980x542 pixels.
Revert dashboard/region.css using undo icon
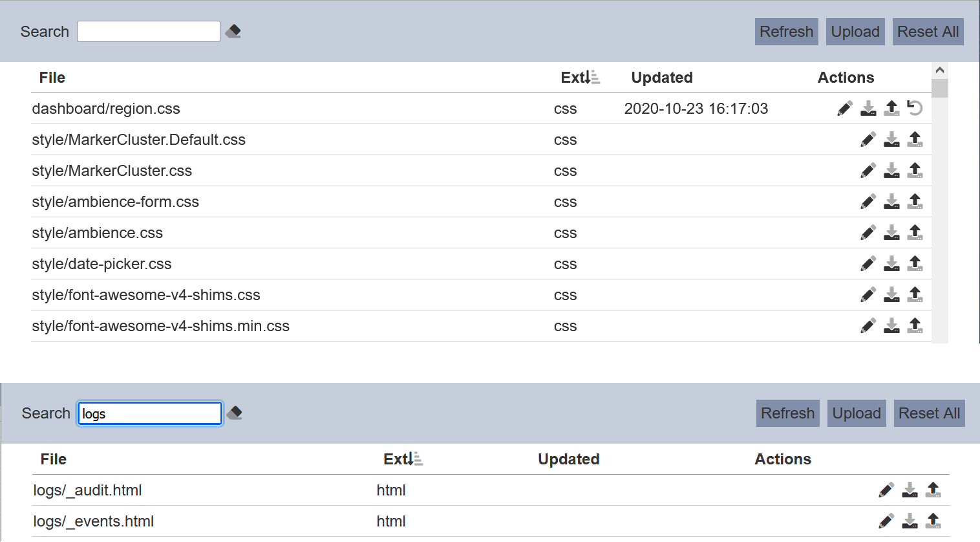(915, 108)
